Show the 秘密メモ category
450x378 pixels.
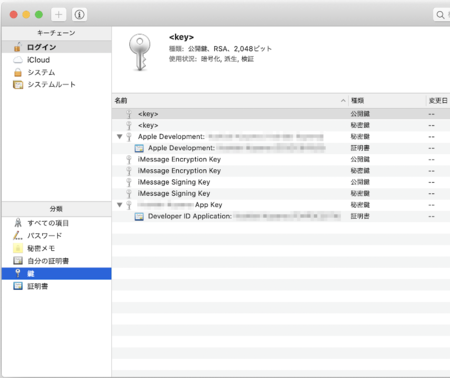pos(56,248)
